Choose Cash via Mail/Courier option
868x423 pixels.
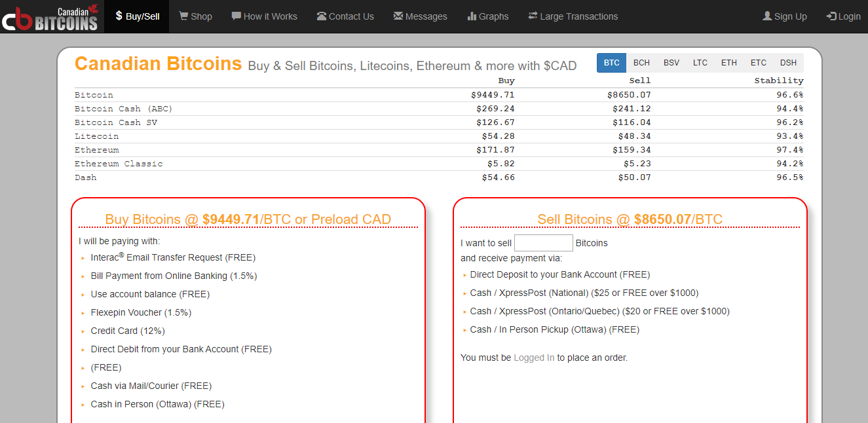click(x=151, y=386)
